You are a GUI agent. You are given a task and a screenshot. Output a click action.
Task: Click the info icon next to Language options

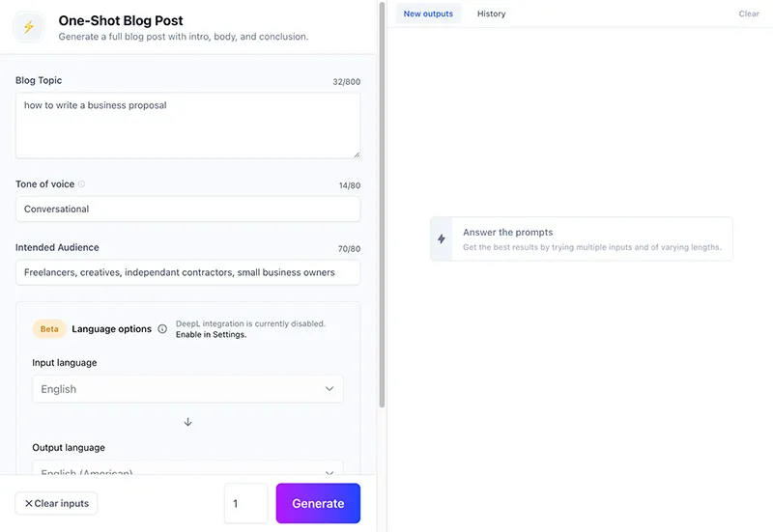coord(162,329)
